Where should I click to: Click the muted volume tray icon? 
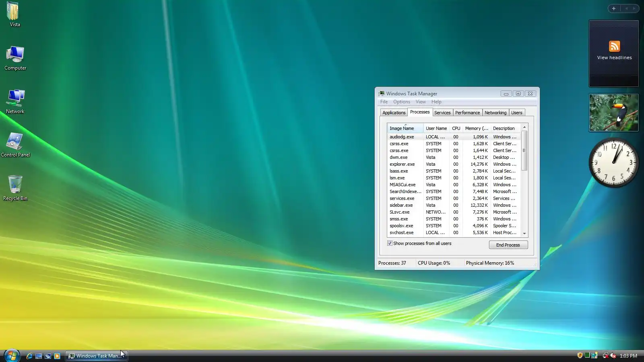pos(613,356)
